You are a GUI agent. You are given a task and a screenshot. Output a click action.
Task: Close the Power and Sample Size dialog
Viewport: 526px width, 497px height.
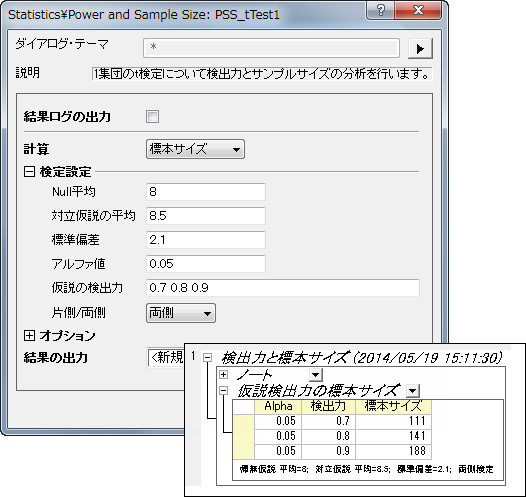pos(418,11)
